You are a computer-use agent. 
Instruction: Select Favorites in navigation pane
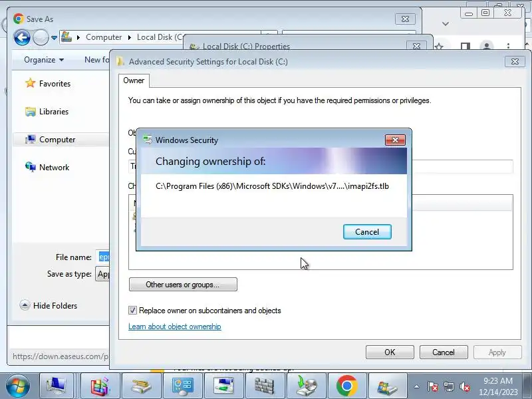click(48, 84)
